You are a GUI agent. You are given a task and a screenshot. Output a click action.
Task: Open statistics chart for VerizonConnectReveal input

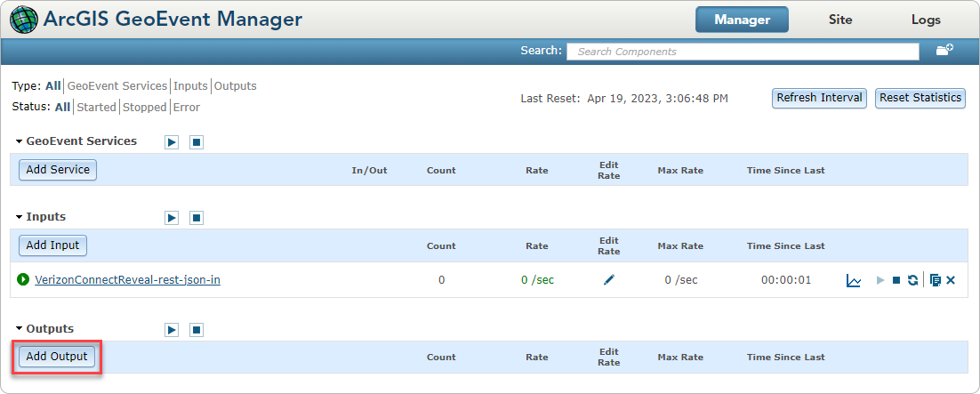(854, 280)
